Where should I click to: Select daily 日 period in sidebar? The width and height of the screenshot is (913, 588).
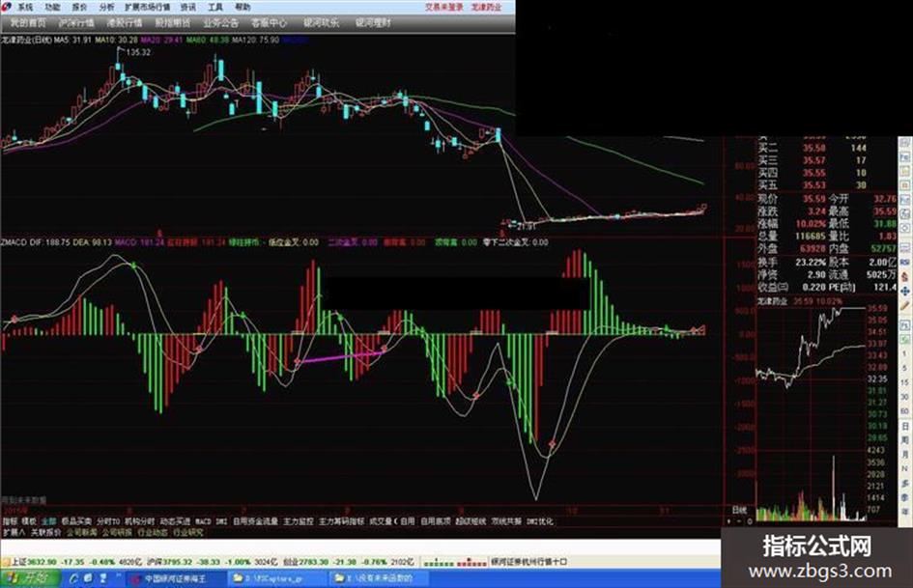coord(905,426)
